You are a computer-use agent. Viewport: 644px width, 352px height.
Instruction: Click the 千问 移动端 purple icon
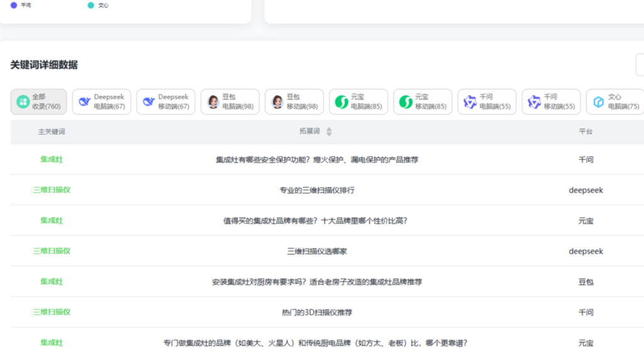point(534,102)
